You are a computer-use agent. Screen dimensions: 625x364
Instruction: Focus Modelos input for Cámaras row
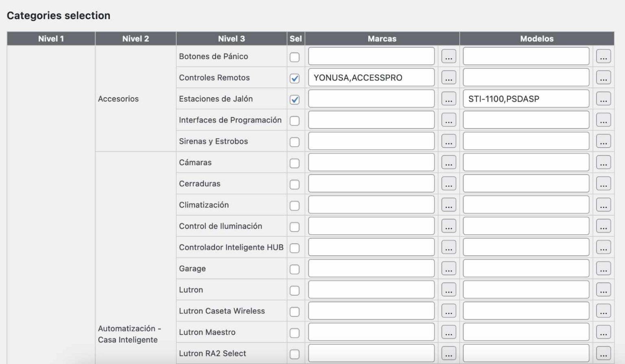pyautogui.click(x=526, y=162)
